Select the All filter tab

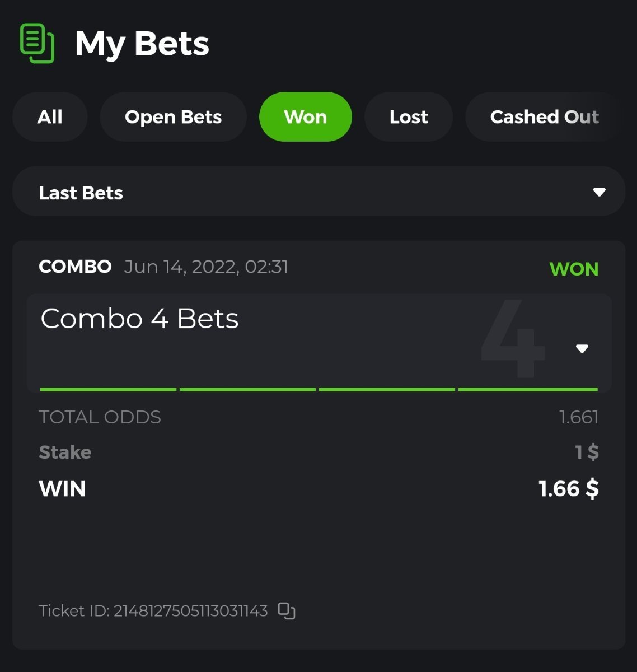tap(50, 117)
